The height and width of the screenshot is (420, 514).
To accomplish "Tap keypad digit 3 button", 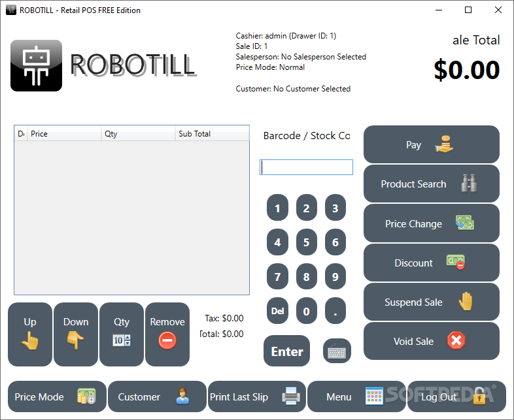I will tap(335, 208).
